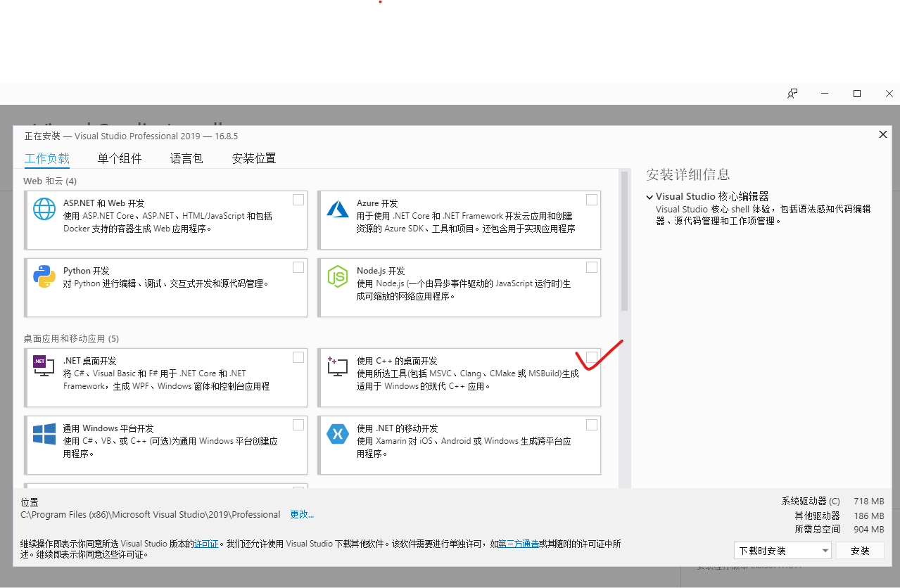
Task: Open the 安装位置 tab
Action: (x=253, y=158)
